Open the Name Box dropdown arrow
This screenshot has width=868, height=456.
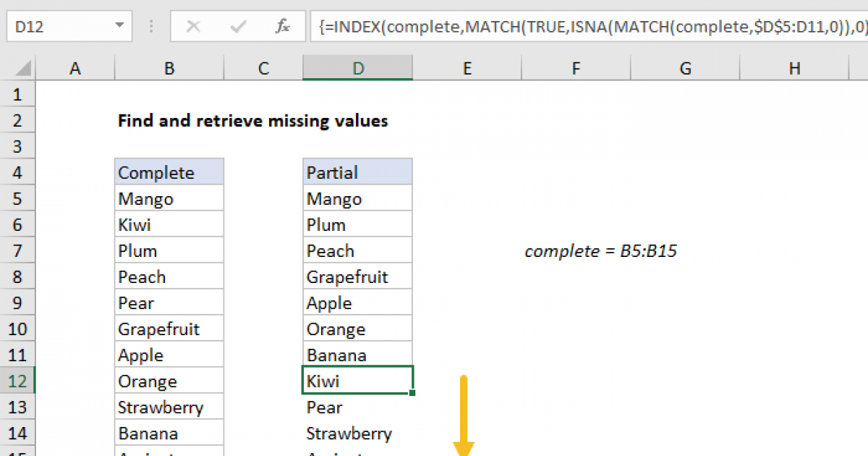tap(119, 24)
